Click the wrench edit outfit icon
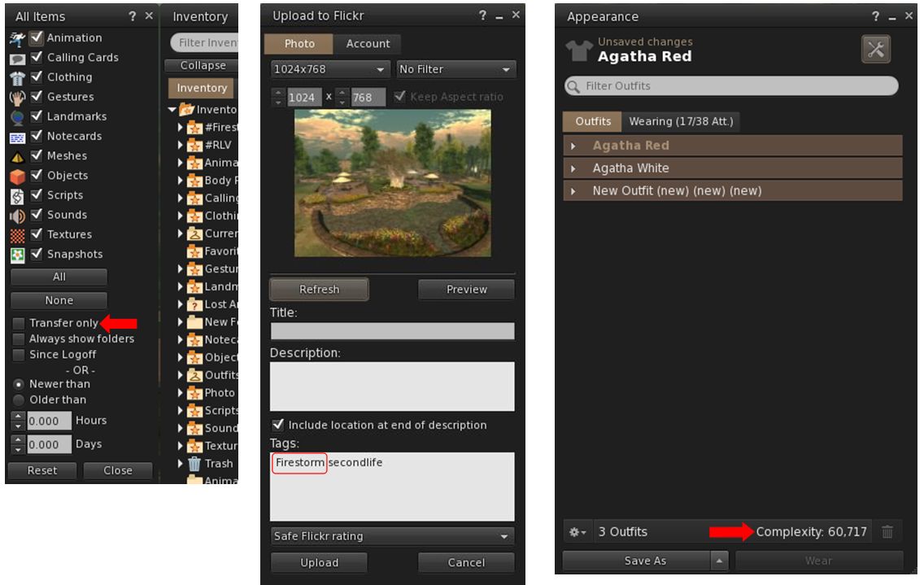This screenshot has width=924, height=585. [x=875, y=49]
